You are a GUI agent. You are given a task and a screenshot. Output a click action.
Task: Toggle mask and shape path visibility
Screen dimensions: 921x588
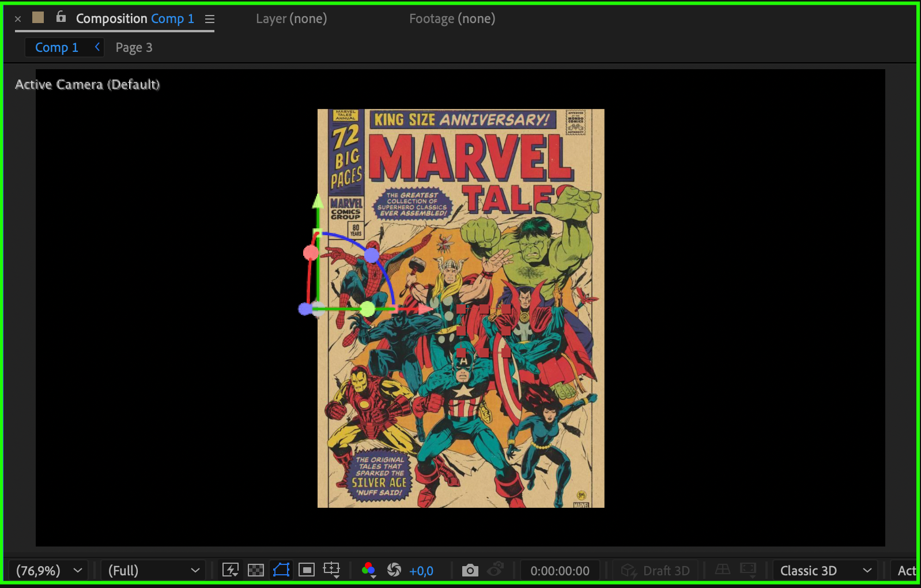point(281,570)
